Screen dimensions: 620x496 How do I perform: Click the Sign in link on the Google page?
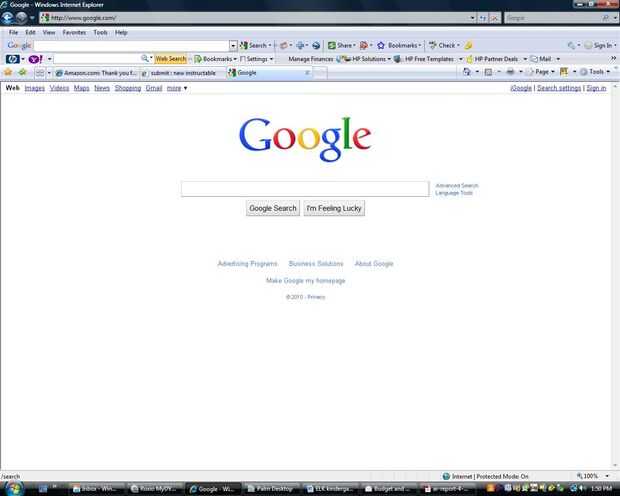click(x=596, y=88)
